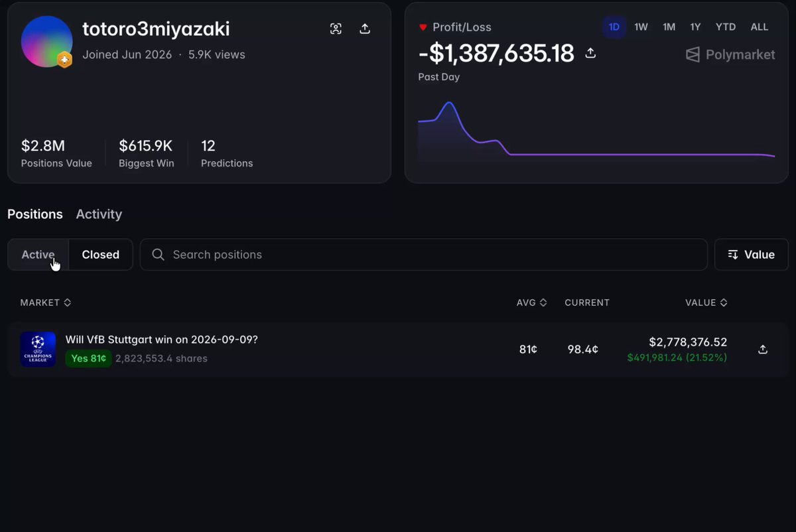Click the $2,778,376.52 position value
The height and width of the screenshot is (532, 796).
[688, 342]
